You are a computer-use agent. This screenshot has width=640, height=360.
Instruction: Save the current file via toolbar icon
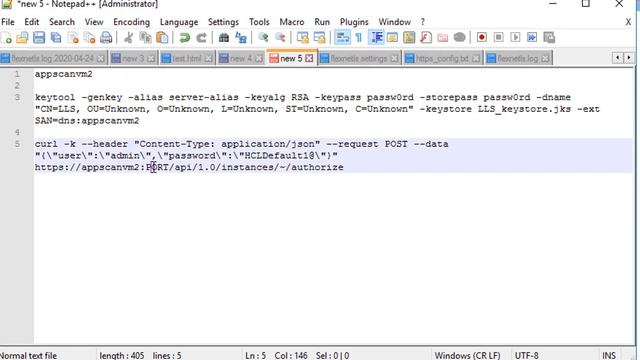coord(39,38)
